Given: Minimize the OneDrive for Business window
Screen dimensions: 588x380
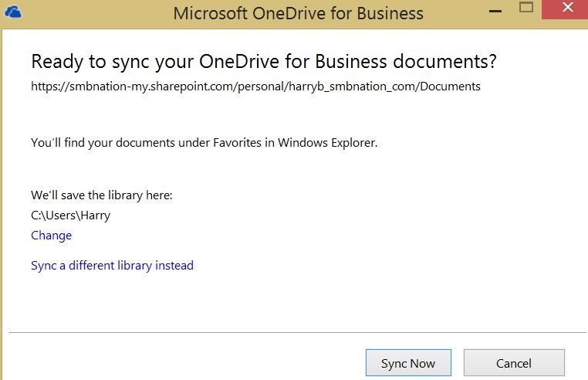Looking at the screenshot, I should (495, 12).
